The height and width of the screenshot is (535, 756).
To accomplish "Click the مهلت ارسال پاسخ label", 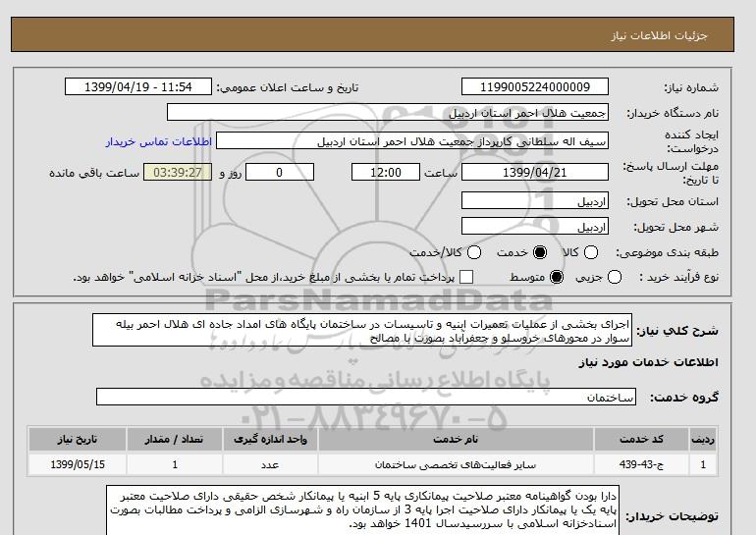I will click(x=671, y=173).
